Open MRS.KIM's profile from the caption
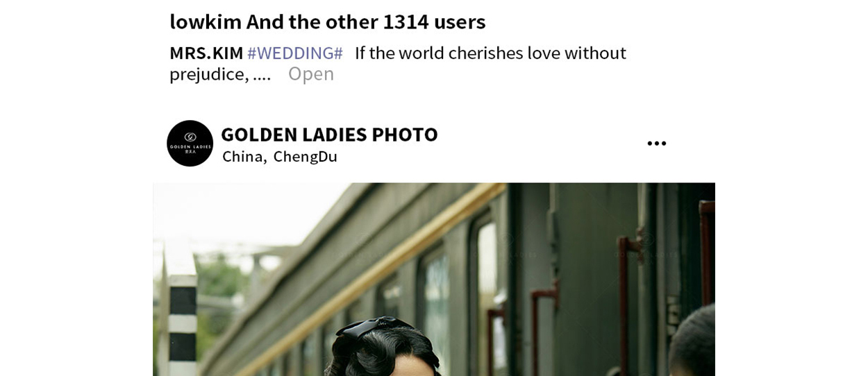 (x=206, y=53)
